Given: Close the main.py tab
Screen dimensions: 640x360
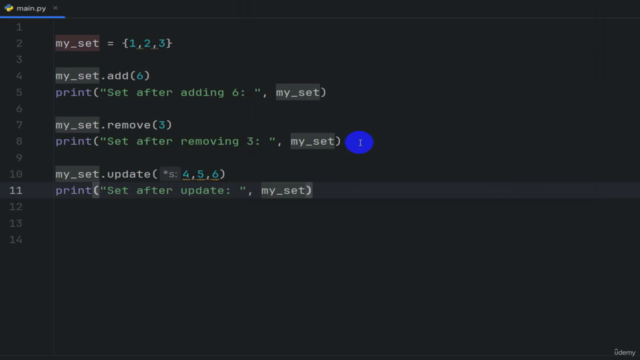Looking at the screenshot, I should (x=56, y=8).
